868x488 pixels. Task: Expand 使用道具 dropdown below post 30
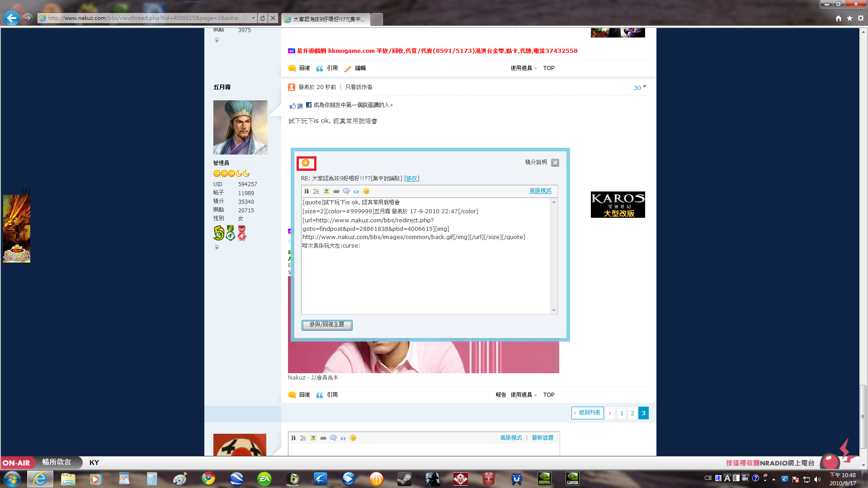524,395
